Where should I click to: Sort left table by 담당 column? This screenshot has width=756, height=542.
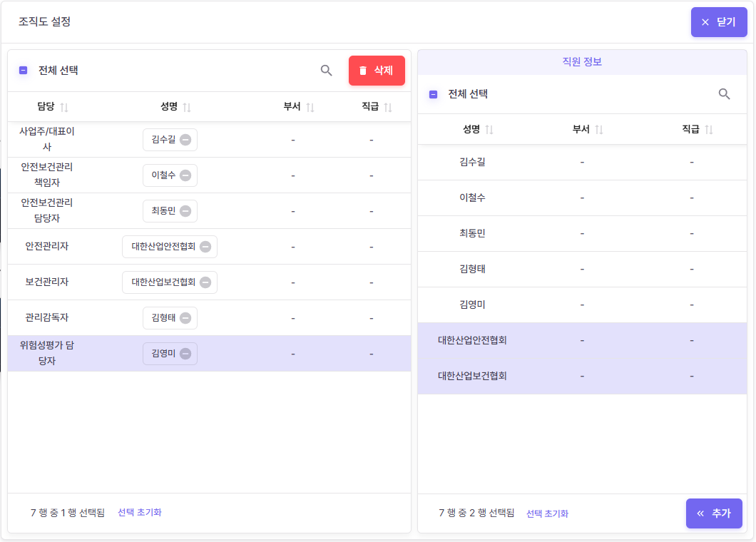pyautogui.click(x=63, y=107)
